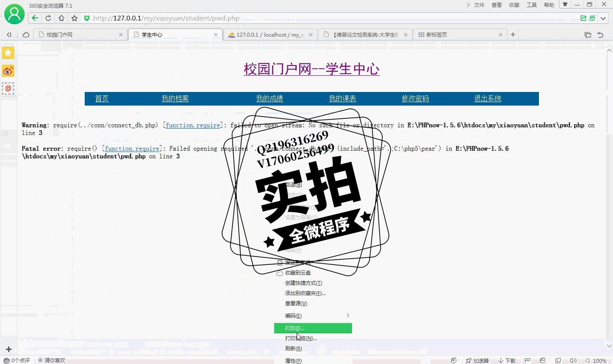Viewport: 613px width, 364px height.
Task: Reload the page with the refresh icon
Action: click(x=48, y=18)
